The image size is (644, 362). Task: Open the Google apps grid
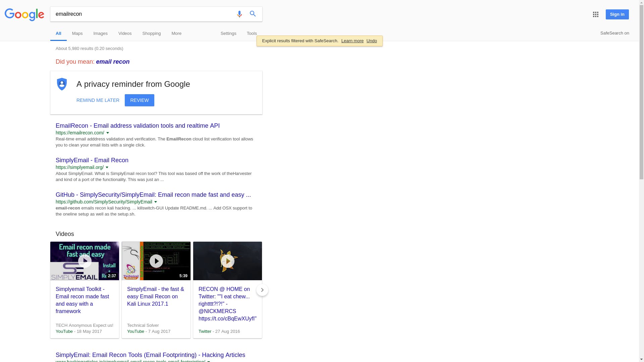tap(596, 14)
